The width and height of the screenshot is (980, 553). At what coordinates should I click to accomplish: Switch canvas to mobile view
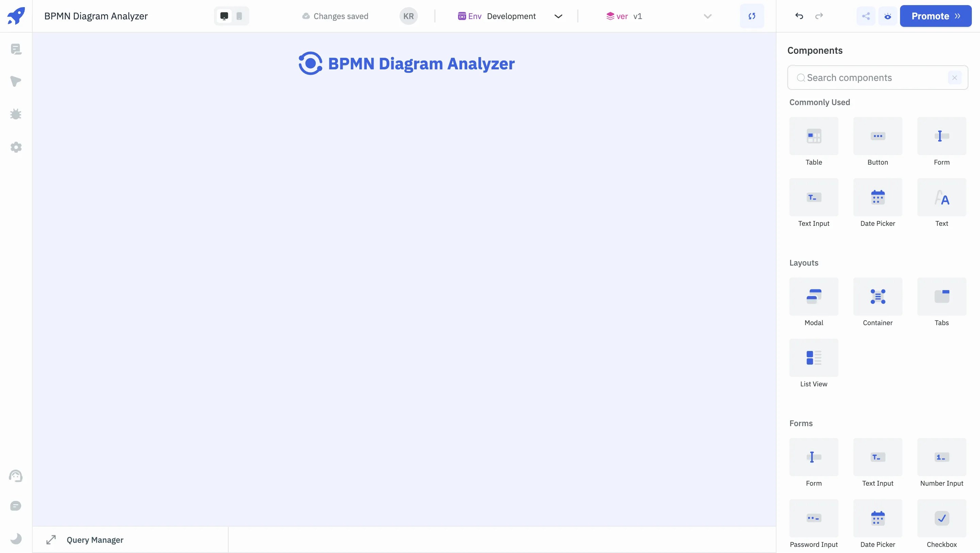point(239,16)
